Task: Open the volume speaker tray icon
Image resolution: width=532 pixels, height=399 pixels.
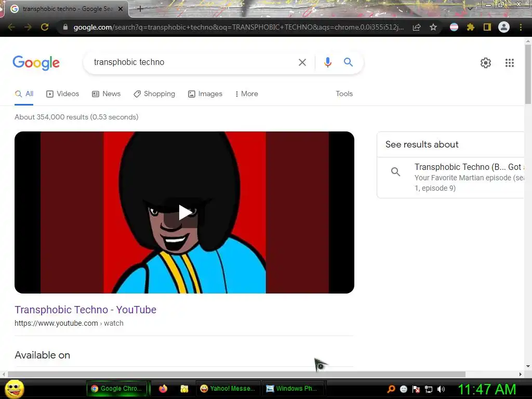Action: (441, 389)
